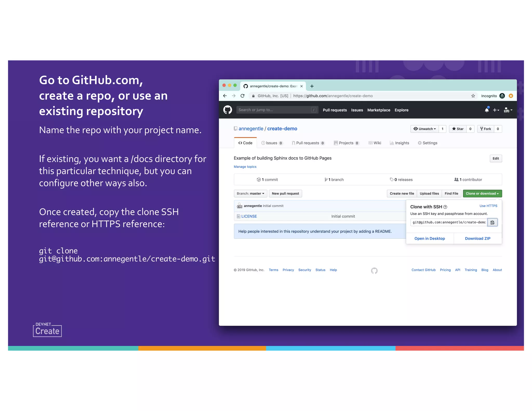The height and width of the screenshot is (411, 532).
Task: Open the annegentle owner link
Action: pyautogui.click(x=251, y=129)
